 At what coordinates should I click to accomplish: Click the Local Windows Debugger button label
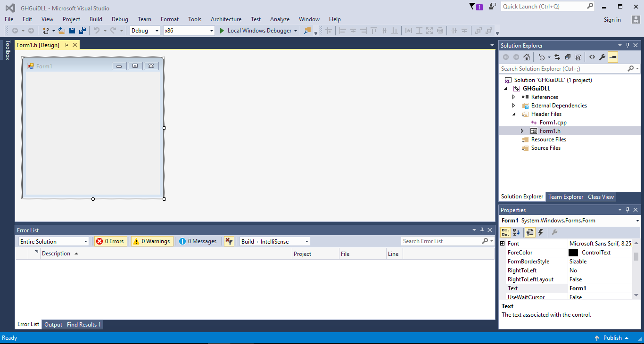tap(260, 31)
